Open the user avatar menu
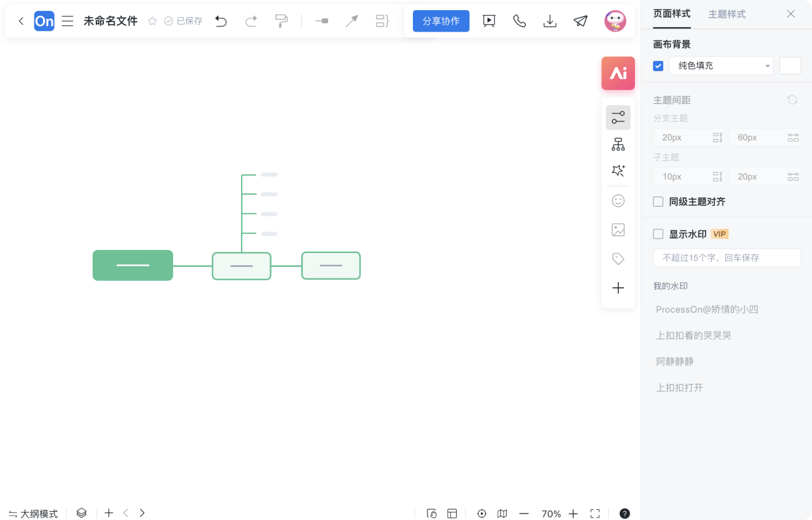The width and height of the screenshot is (812, 520). pyautogui.click(x=615, y=21)
